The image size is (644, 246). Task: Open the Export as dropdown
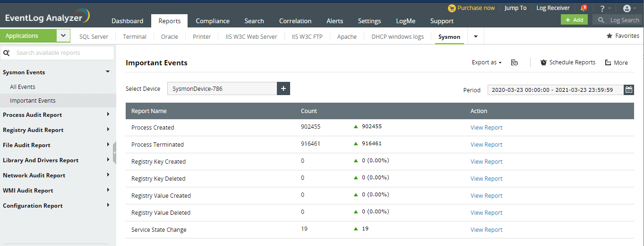point(486,62)
